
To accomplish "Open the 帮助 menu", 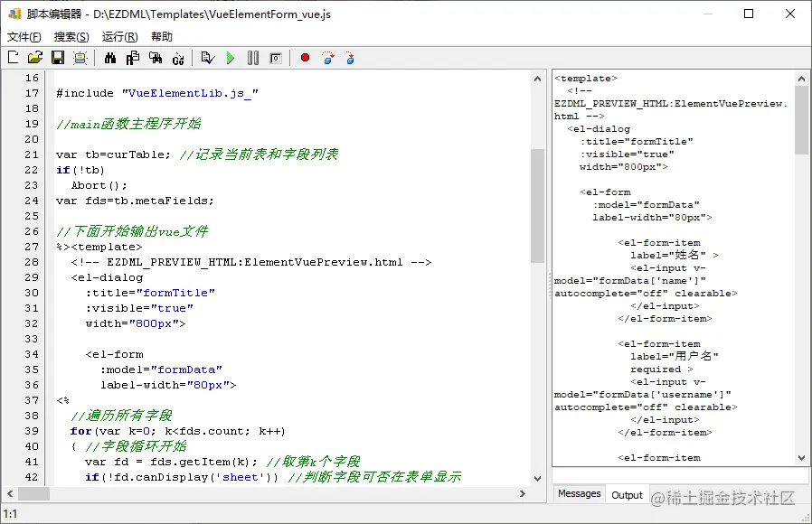I will (162, 37).
